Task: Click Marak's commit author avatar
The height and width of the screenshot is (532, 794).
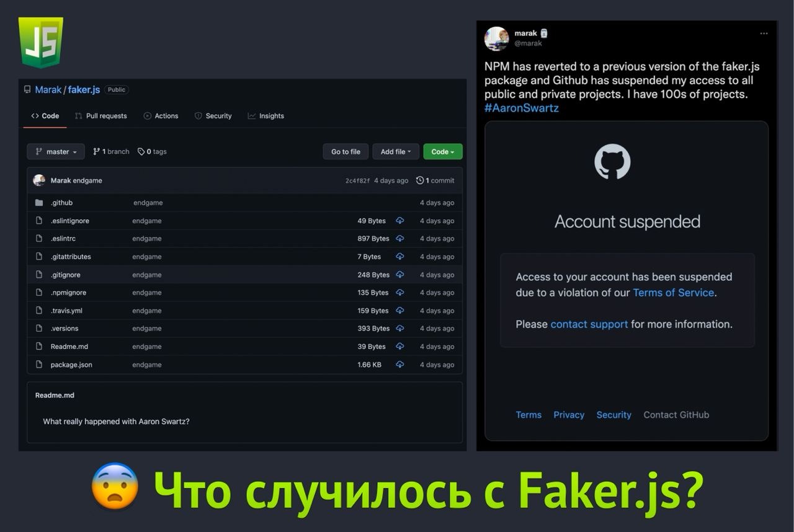Action: tap(39, 180)
